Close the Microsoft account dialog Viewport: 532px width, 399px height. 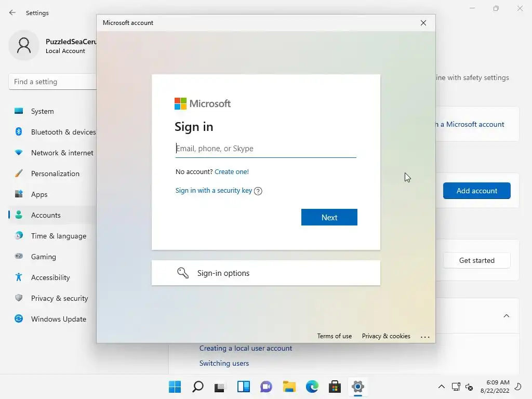423,23
